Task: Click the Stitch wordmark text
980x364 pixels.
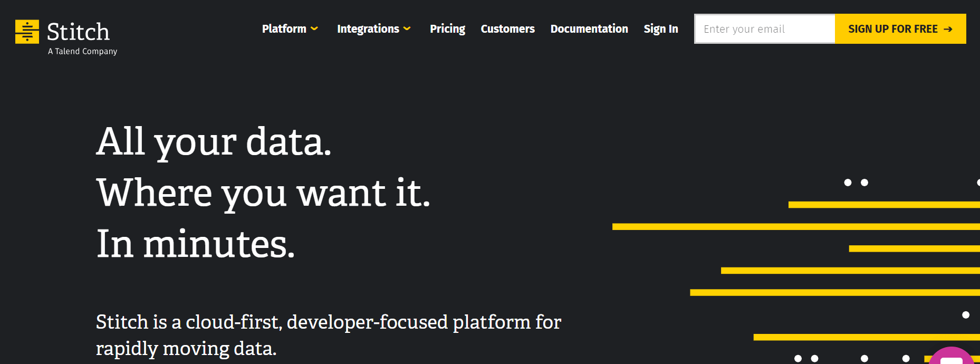Action: 78,32
